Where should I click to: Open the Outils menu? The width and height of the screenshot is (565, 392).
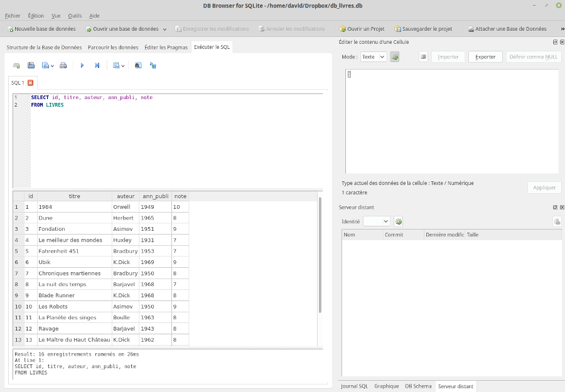(75, 16)
